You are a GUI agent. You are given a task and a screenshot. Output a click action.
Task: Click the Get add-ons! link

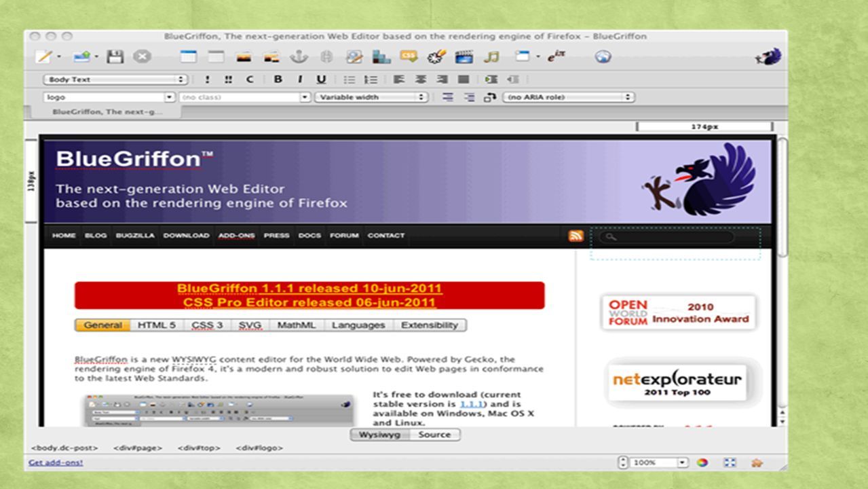coord(56,463)
